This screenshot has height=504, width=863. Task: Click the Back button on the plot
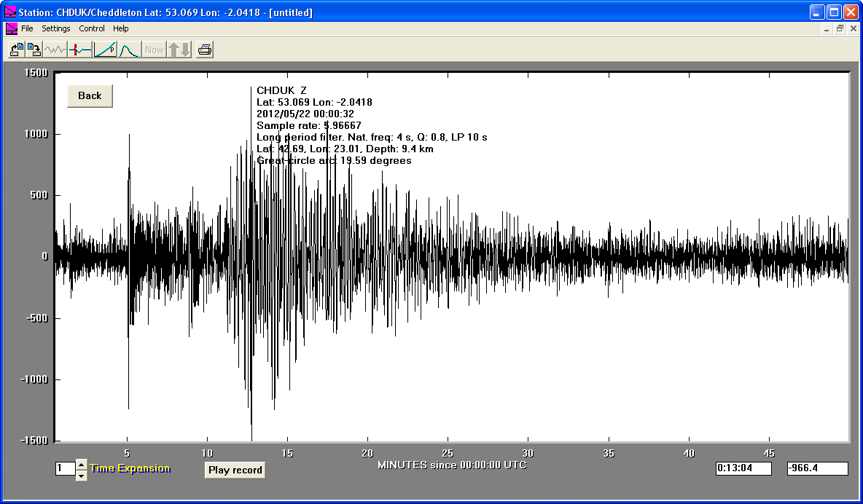(90, 95)
